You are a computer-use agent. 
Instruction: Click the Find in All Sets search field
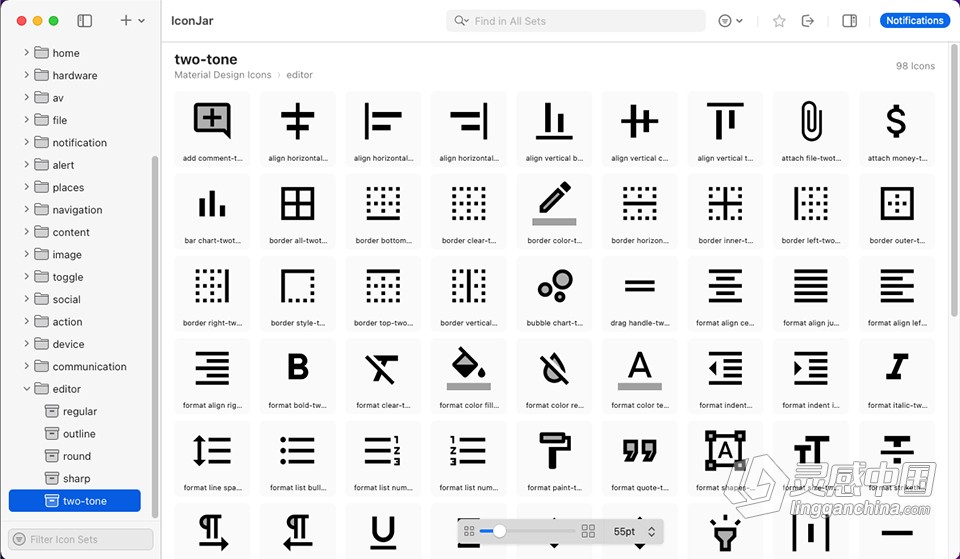pyautogui.click(x=576, y=21)
